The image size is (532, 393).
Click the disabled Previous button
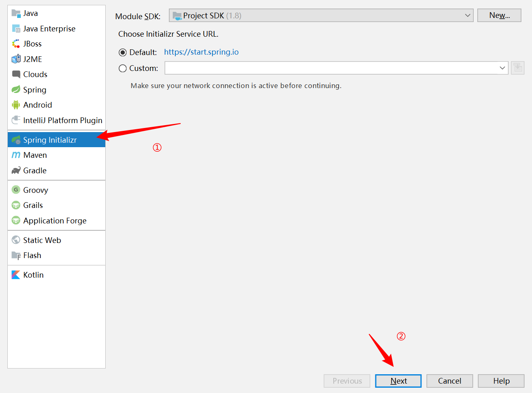[347, 381]
